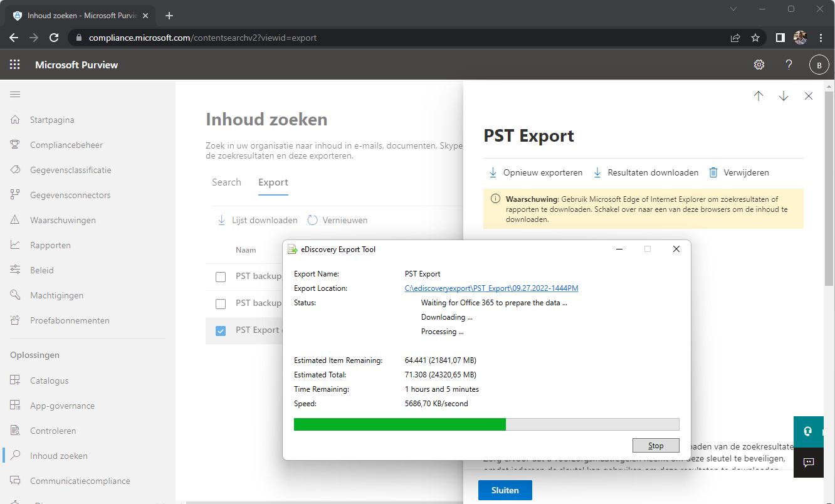This screenshot has width=835, height=504.
Task: Click the up arrow in PST Export flyout
Action: 759,96
